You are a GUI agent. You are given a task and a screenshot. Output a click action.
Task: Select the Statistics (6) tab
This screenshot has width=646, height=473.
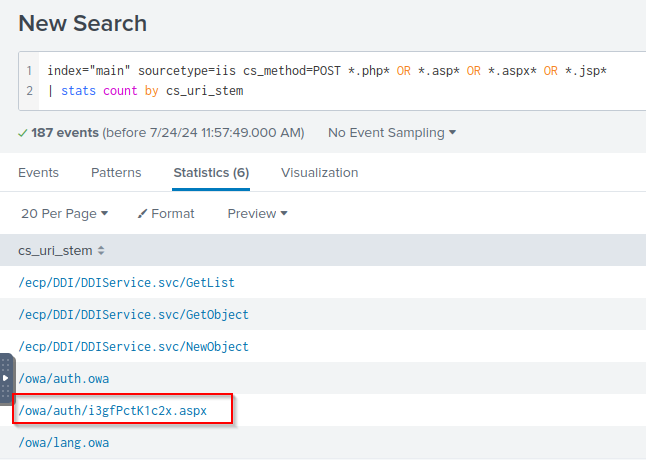(211, 172)
